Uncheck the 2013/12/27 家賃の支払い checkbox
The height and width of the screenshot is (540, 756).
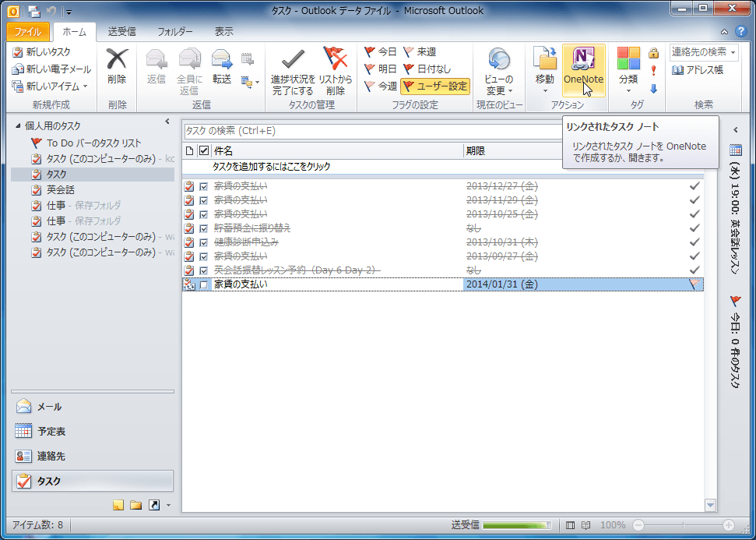(x=203, y=185)
